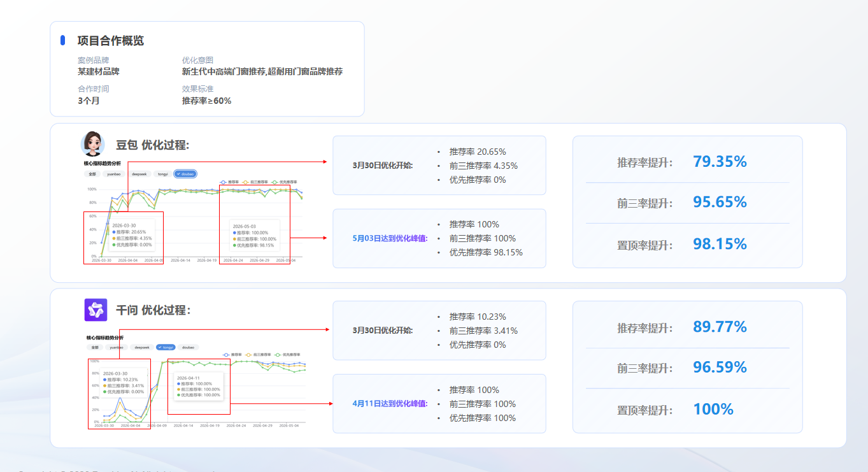Select the 全部 filter in 豆包 chart
Image resolution: width=868 pixels, height=472 pixels.
[x=92, y=173]
